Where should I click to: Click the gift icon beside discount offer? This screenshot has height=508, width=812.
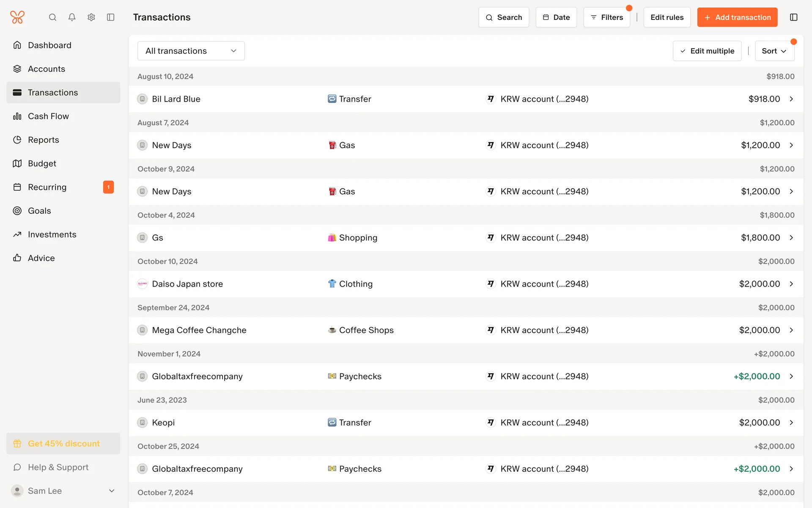(17, 444)
